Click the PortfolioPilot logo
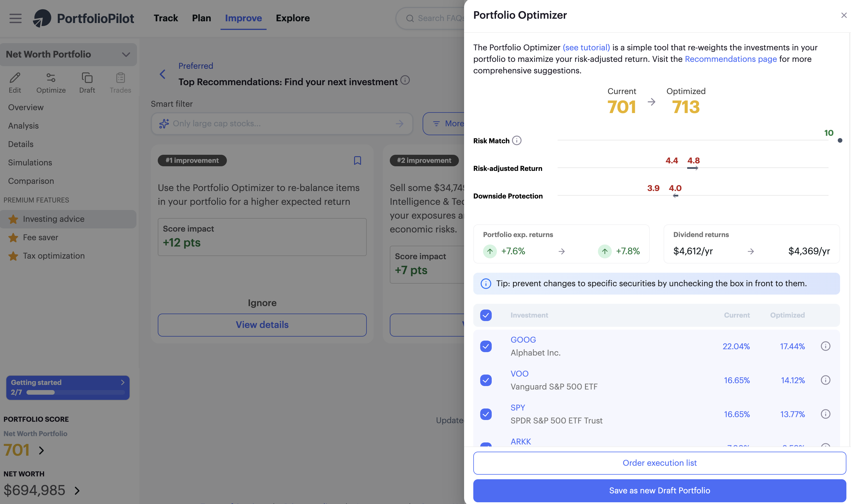851x504 pixels. pyautogui.click(x=83, y=18)
